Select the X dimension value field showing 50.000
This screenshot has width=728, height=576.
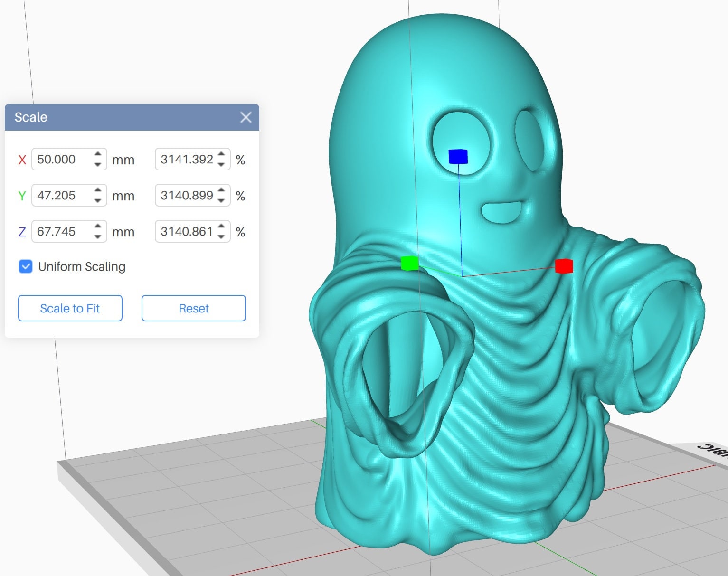point(62,160)
